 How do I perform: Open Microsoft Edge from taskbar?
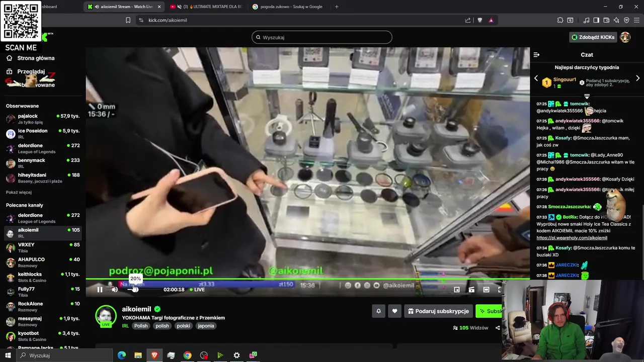[121, 355]
